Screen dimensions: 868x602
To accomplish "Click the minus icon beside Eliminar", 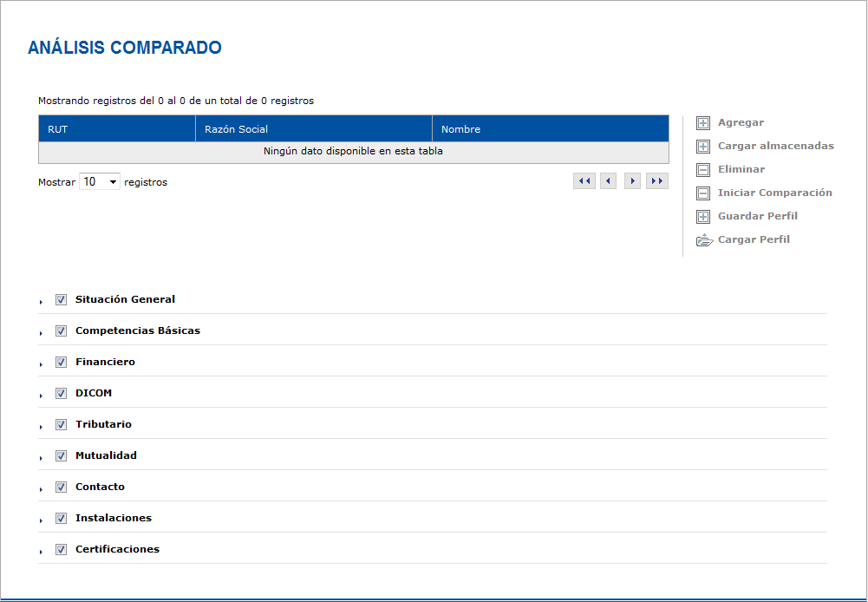I will pyautogui.click(x=703, y=169).
